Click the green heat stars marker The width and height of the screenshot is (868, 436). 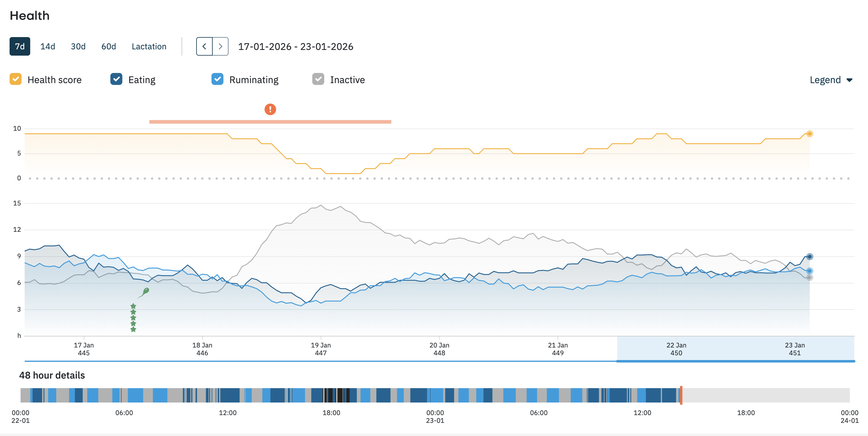click(133, 317)
